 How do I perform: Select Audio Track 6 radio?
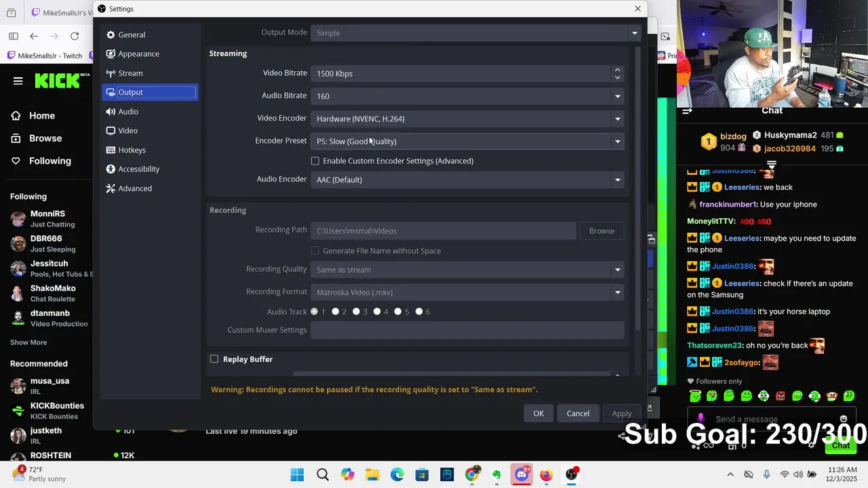[419, 312]
